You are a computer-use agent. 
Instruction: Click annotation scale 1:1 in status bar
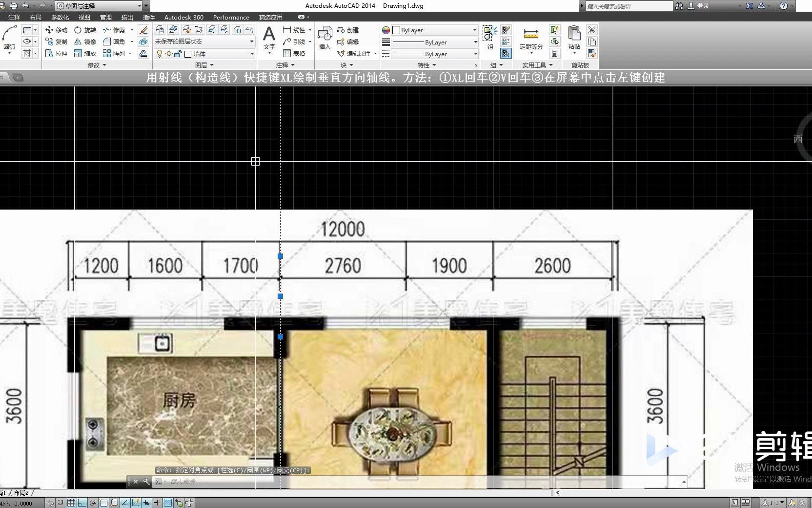point(773,503)
